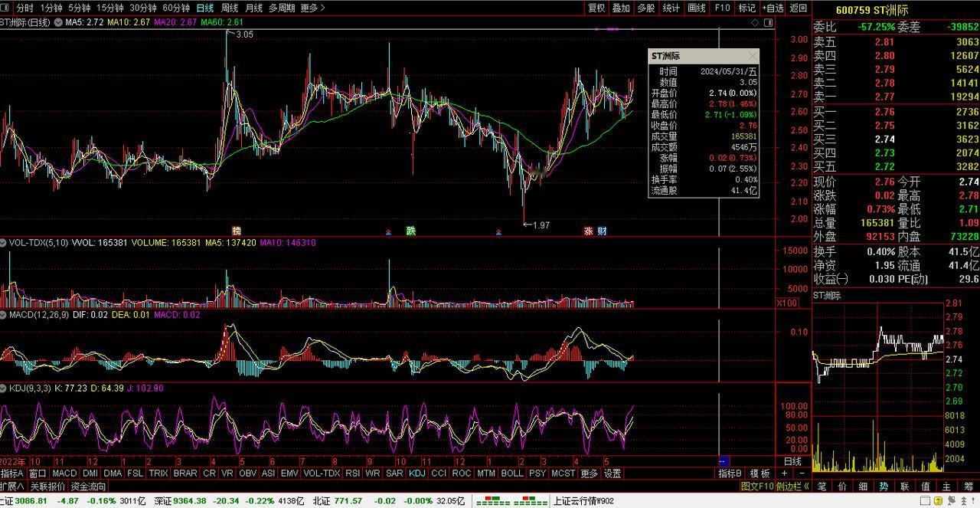
Task: Click the 跌 marker on the chart
Action: 410,231
